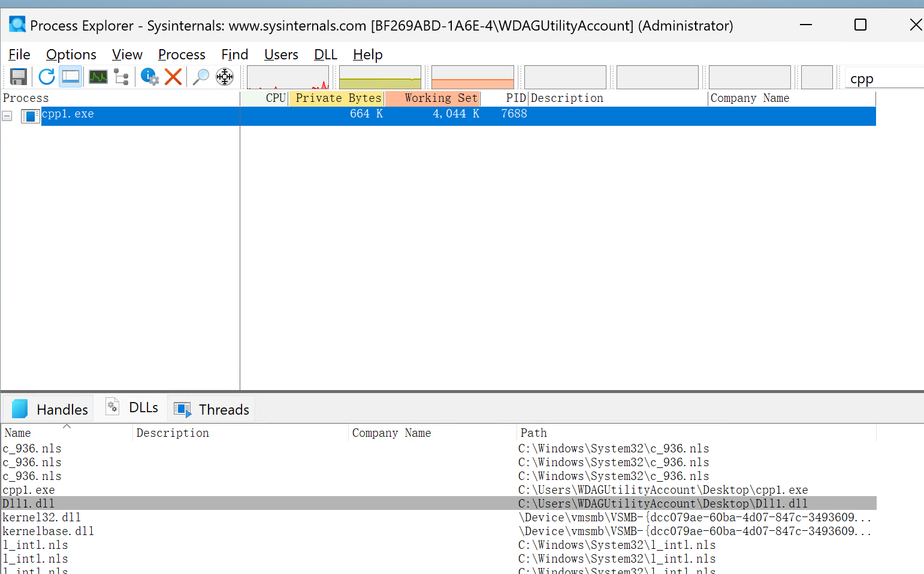924x574 pixels.
Task: Click the crosshair Find Window's Process icon
Action: 225,77
